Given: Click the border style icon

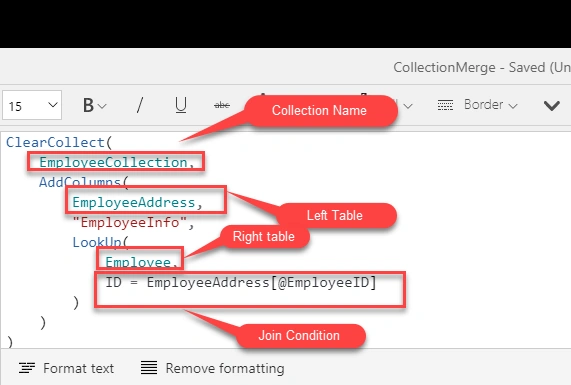Looking at the screenshot, I should click(445, 105).
